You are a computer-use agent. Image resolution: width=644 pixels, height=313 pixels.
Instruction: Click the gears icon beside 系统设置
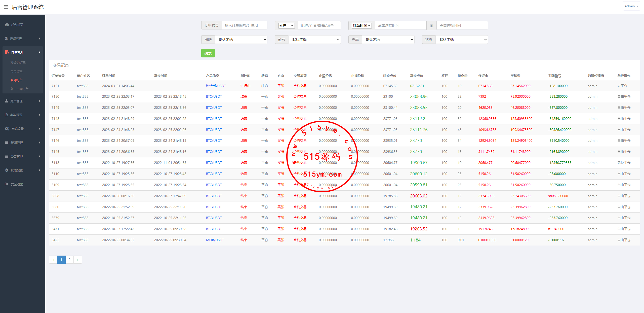pos(7,129)
